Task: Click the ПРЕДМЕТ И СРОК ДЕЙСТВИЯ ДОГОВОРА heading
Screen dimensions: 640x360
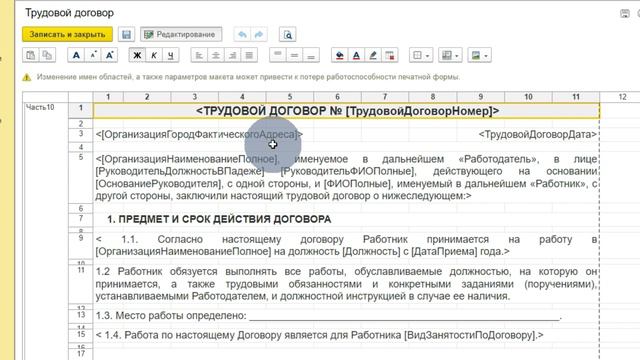Action: 219,219
